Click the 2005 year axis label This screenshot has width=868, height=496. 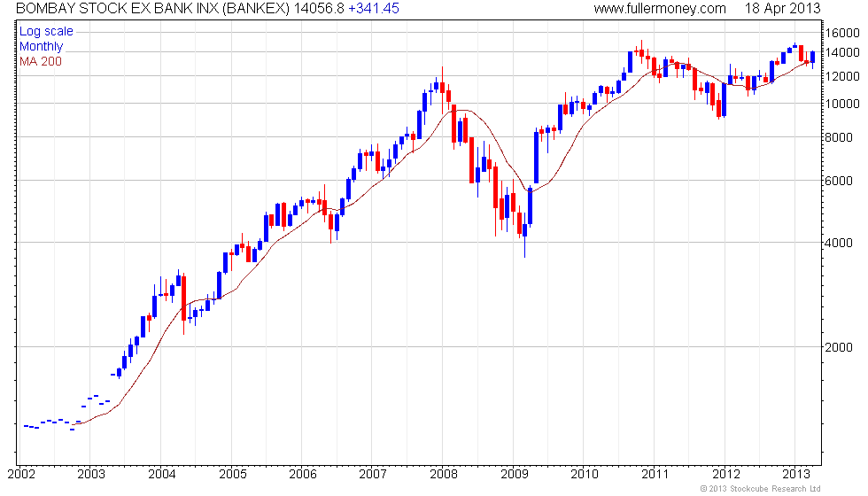pos(232,474)
